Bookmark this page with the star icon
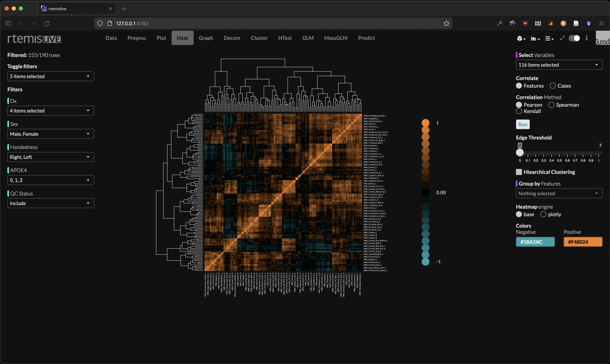This screenshot has height=364, width=610. 446,23
